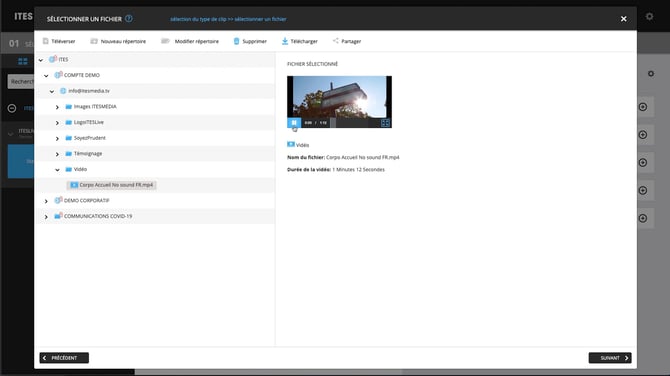This screenshot has height=376, width=670.
Task: Open settings gear in background window header
Action: (649, 16)
